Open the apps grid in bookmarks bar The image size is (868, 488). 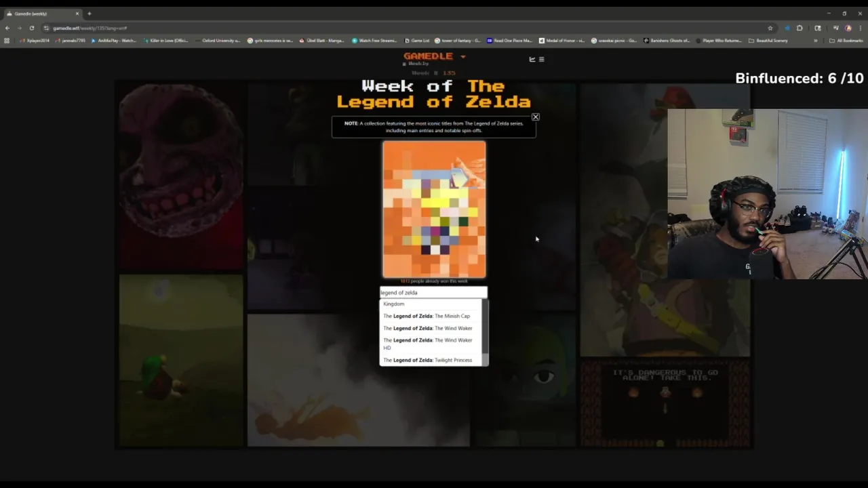(7, 41)
